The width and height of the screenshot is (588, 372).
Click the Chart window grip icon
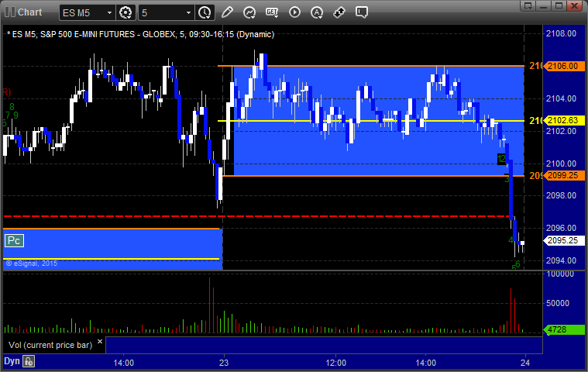pyautogui.click(x=10, y=12)
